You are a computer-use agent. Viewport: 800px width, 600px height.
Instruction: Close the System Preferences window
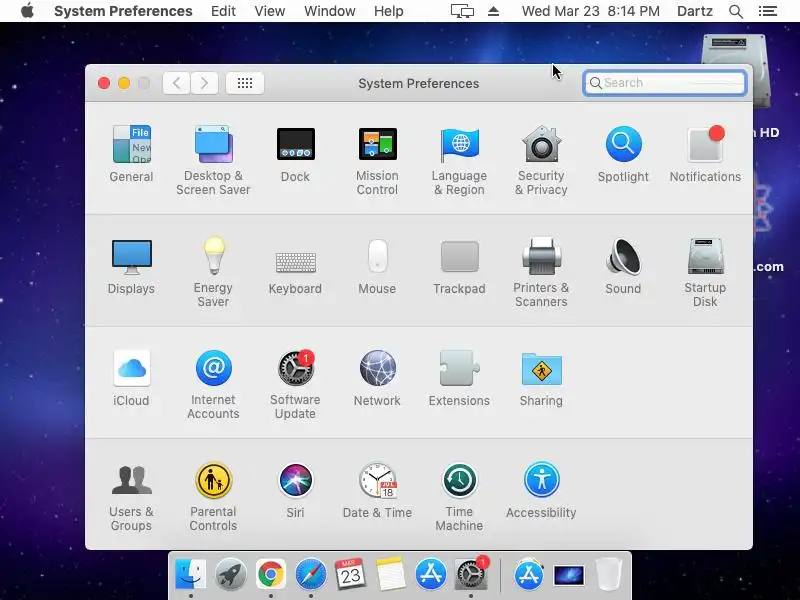tap(104, 83)
